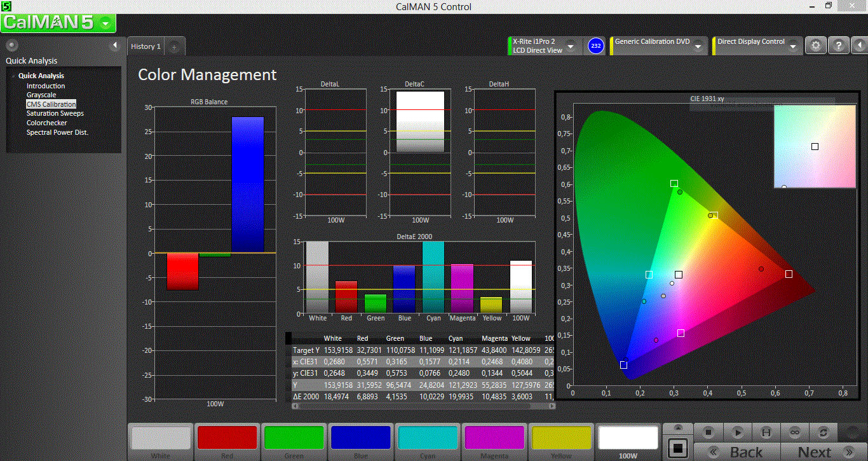Screen dimensions: 868x461
Task: Add a new history tab with plus
Action: pyautogui.click(x=175, y=47)
